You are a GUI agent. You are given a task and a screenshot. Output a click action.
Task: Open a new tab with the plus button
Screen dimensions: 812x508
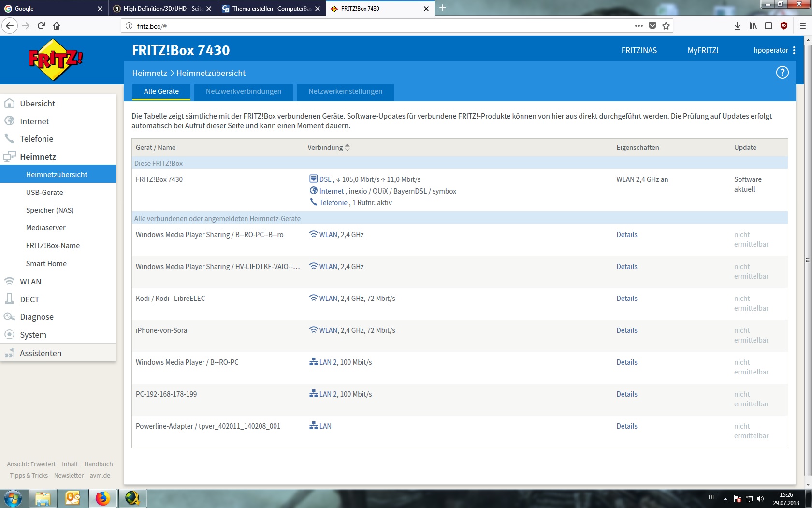tap(442, 8)
